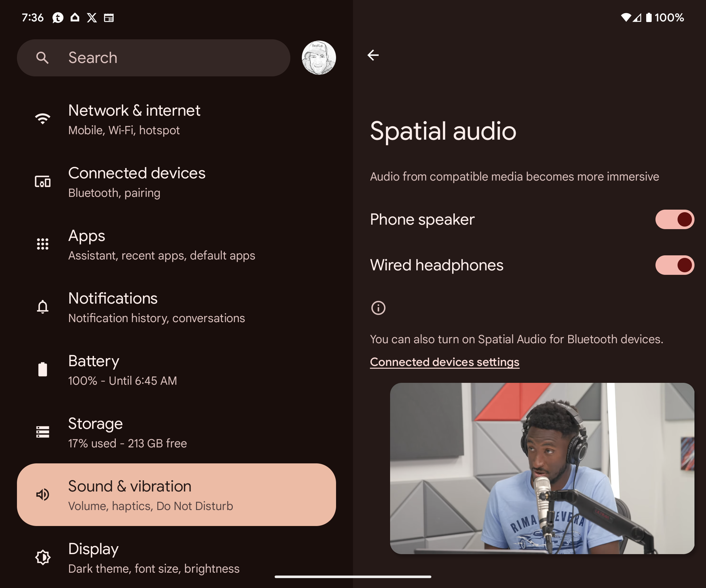Open Connected devices settings link

click(444, 362)
